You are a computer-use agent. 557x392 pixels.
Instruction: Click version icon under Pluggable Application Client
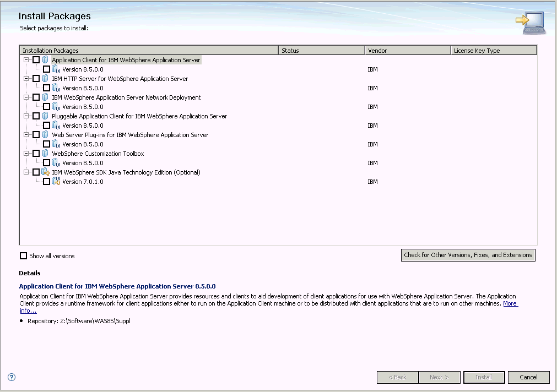56,126
